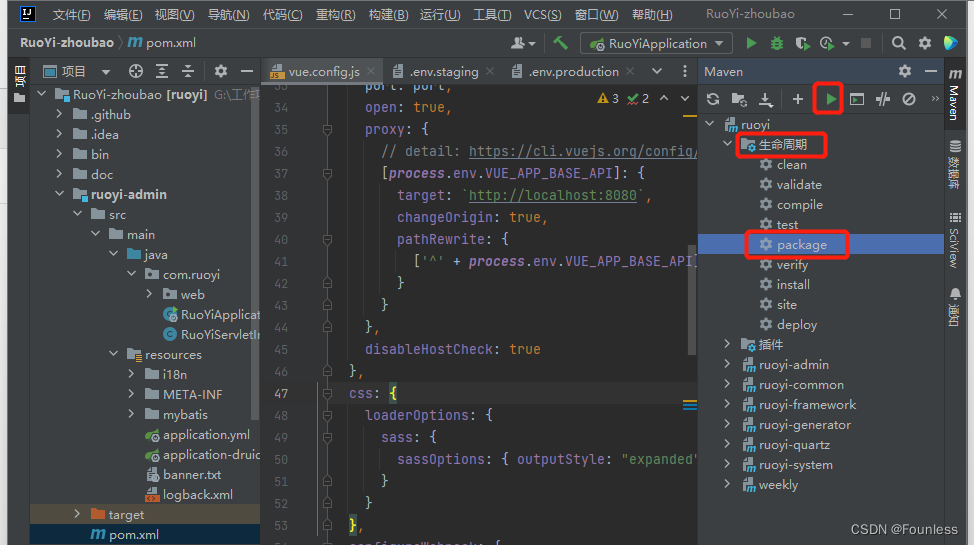The width and height of the screenshot is (974, 545).
Task: Open Maven panel settings gear
Action: pos(905,71)
